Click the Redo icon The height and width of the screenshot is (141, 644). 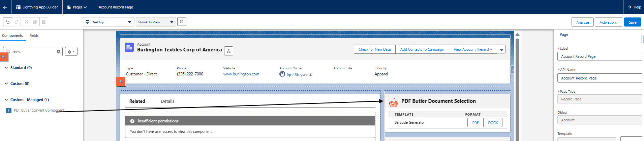click(16, 22)
